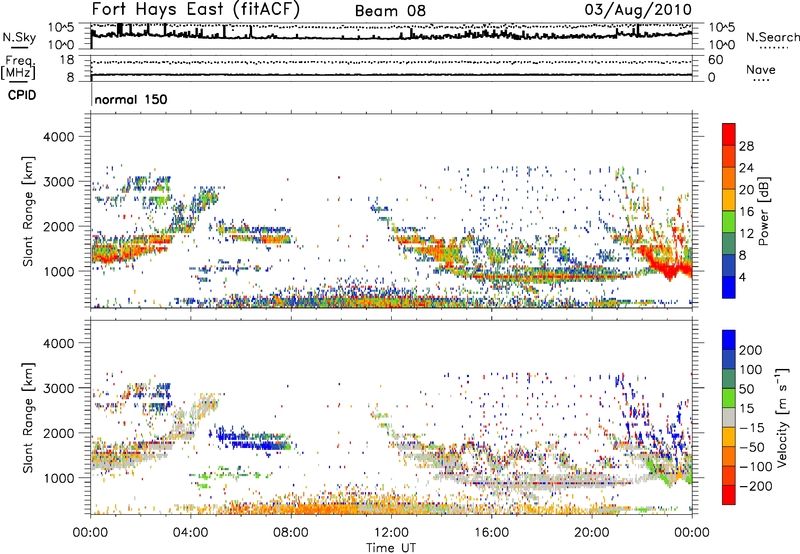Click the 'Power [dB]' colorbar title
The image size is (800, 554).
(763, 211)
